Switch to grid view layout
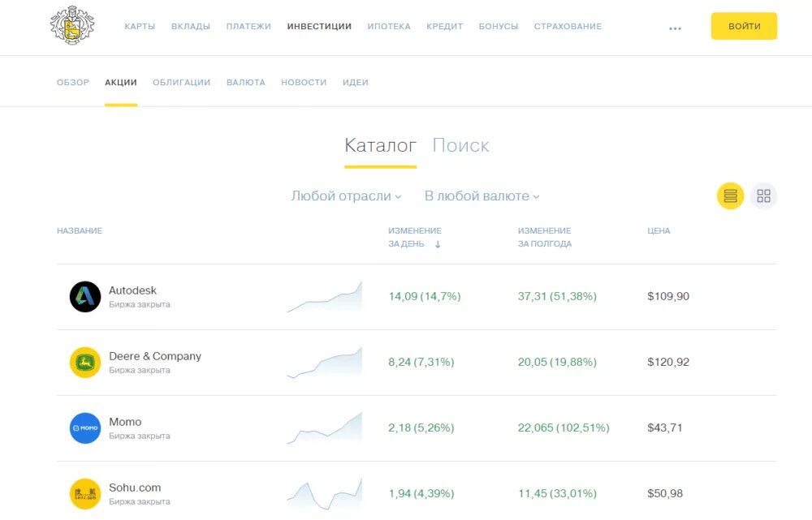 pyautogui.click(x=763, y=196)
